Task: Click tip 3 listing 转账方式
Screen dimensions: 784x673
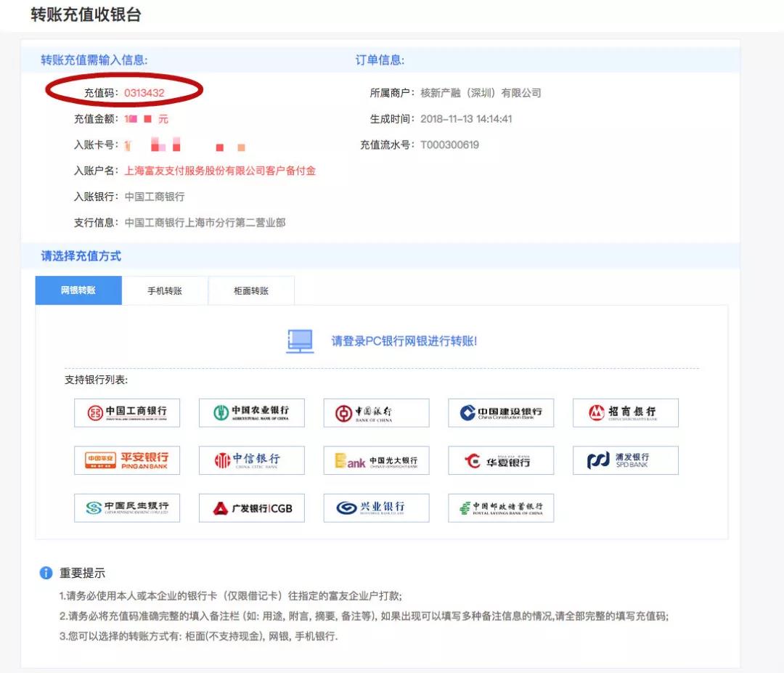Action: click(198, 636)
